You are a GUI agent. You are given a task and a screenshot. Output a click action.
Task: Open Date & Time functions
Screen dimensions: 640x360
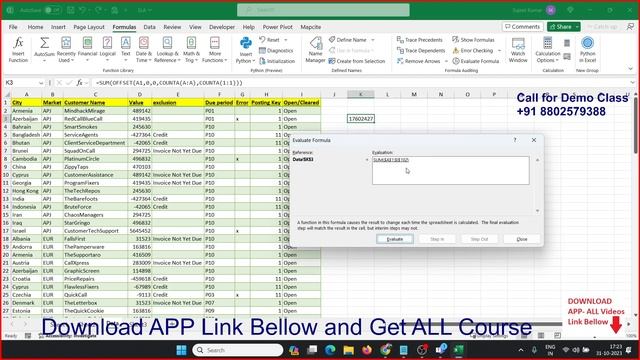pyautogui.click(x=144, y=50)
